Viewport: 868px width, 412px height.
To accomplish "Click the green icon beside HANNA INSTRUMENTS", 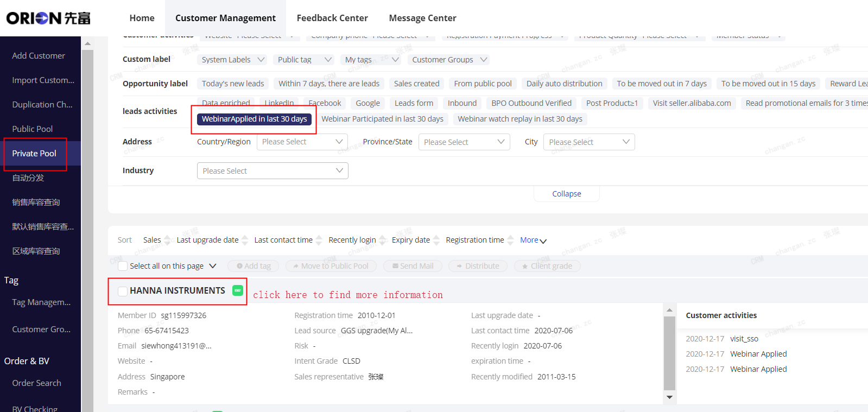I will pos(237,290).
